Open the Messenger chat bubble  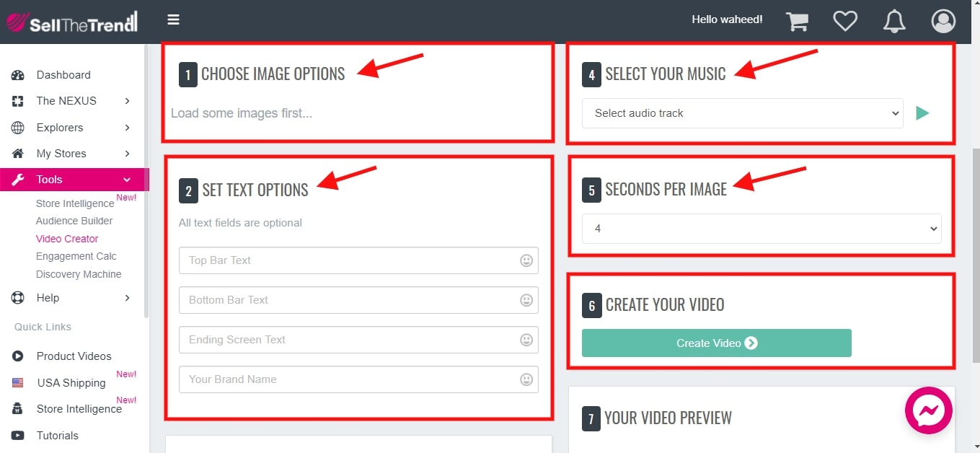[929, 410]
